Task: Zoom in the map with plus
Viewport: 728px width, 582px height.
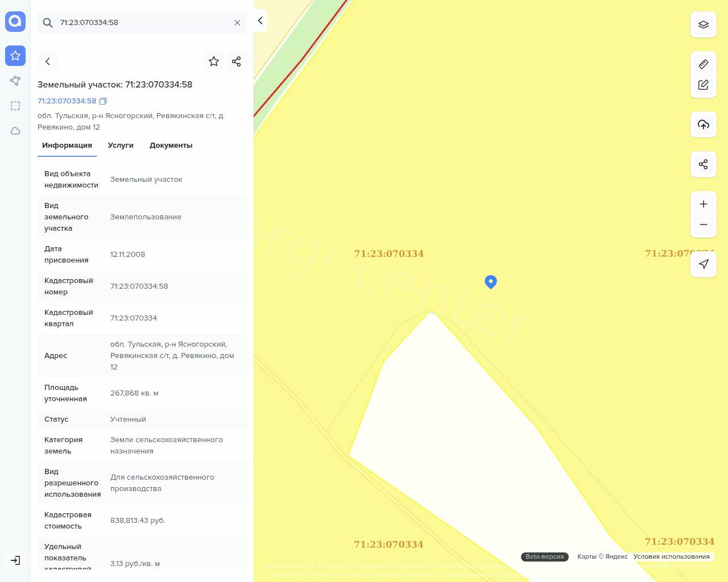Action: (x=704, y=204)
